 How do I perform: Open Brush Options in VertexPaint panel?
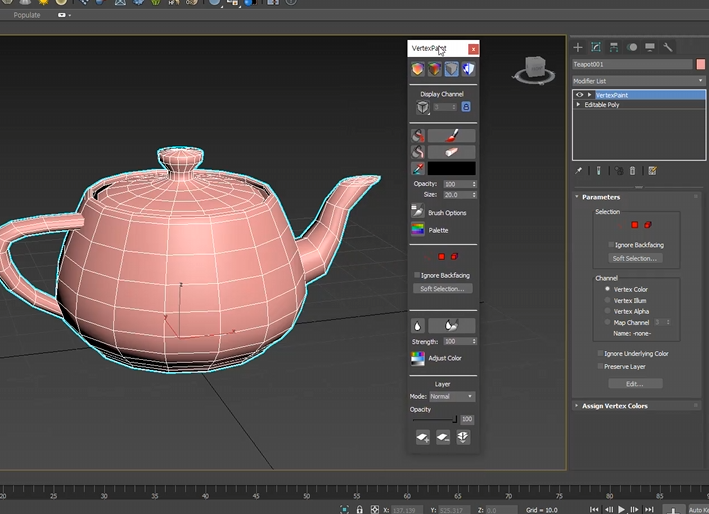419,212
